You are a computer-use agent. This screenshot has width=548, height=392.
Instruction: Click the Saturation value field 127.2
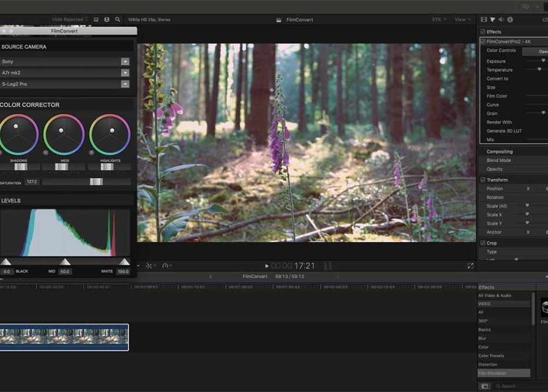(x=32, y=182)
